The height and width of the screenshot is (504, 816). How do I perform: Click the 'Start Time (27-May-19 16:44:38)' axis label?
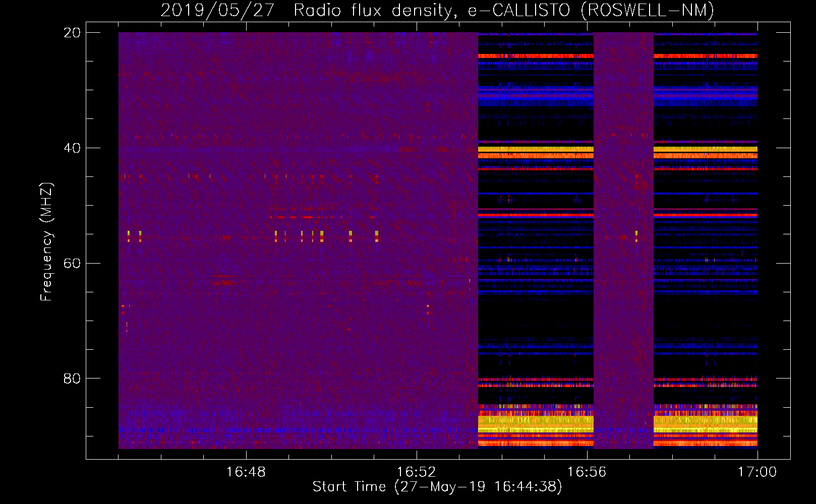(x=437, y=487)
